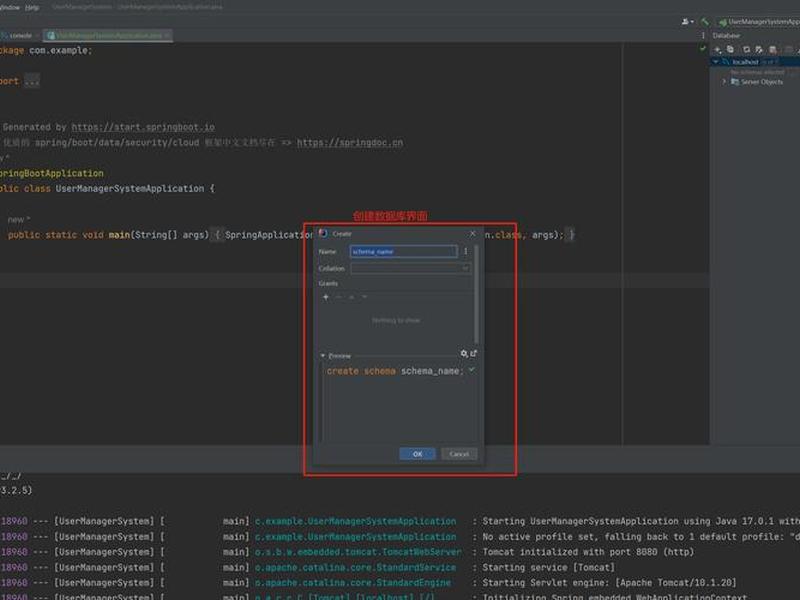The image size is (800, 600).
Task: Click 'Starting service [Tomcat]' log text
Action: pyautogui.click(x=548, y=567)
